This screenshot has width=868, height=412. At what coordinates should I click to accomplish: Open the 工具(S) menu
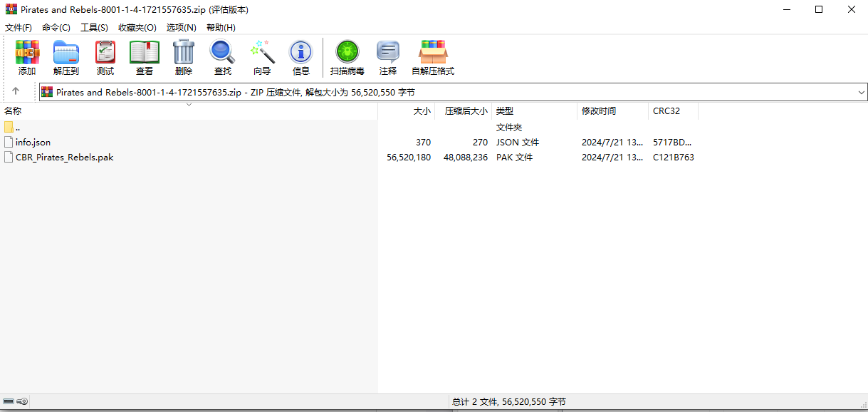click(x=94, y=27)
